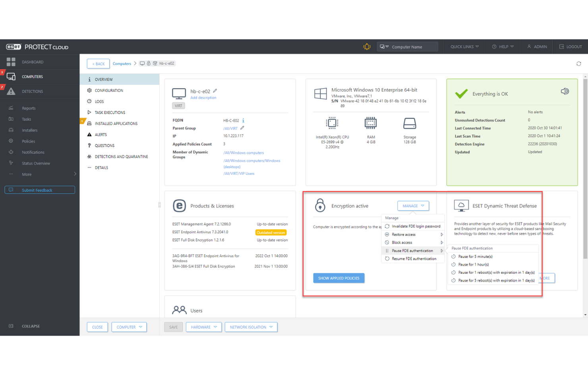The width and height of the screenshot is (588, 392).
Task: Open the /All/VIRT/VIP Users group link
Action: pyautogui.click(x=239, y=173)
